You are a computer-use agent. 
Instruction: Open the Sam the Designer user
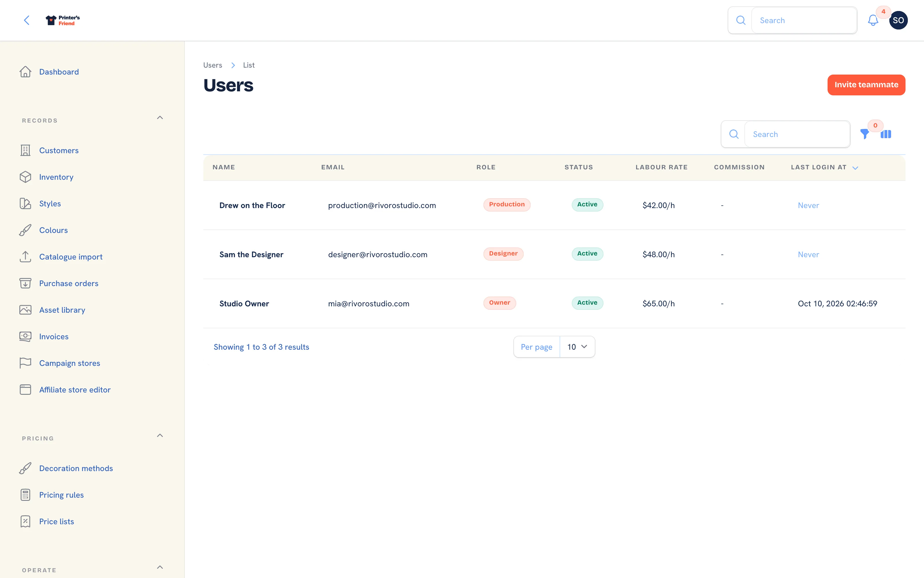[x=251, y=255]
